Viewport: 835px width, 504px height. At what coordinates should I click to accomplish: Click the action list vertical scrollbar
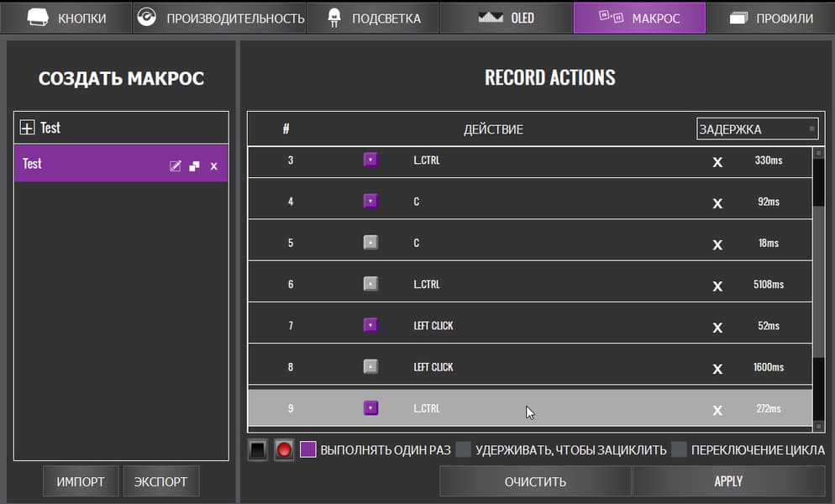coord(818,277)
